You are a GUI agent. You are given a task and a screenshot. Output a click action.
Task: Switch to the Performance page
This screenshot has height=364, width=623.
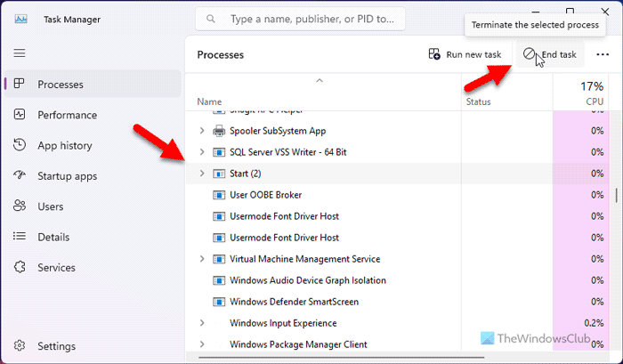69,115
